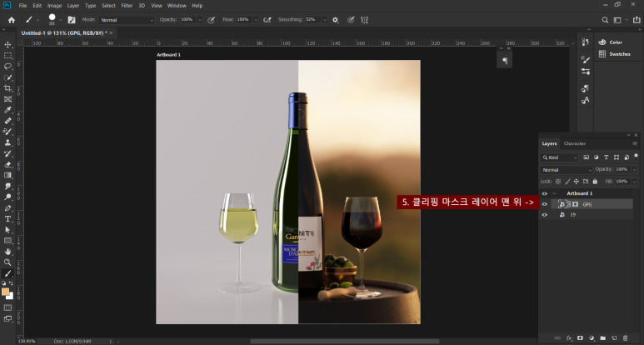644x345 pixels.
Task: Click the Smoothing value field
Action: [x=312, y=20]
